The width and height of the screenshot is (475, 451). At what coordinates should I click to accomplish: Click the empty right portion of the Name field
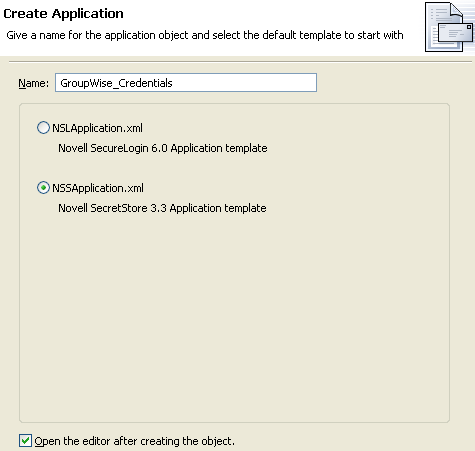[247, 83]
